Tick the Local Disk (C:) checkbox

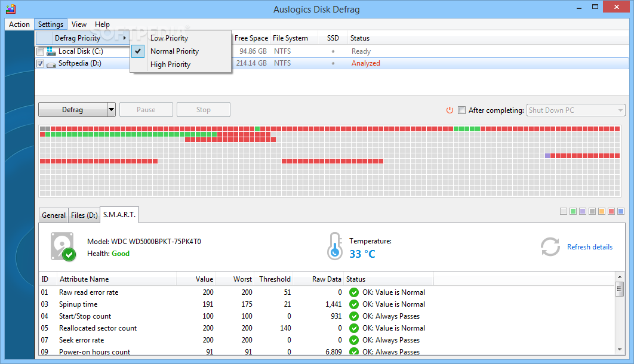pyautogui.click(x=41, y=52)
